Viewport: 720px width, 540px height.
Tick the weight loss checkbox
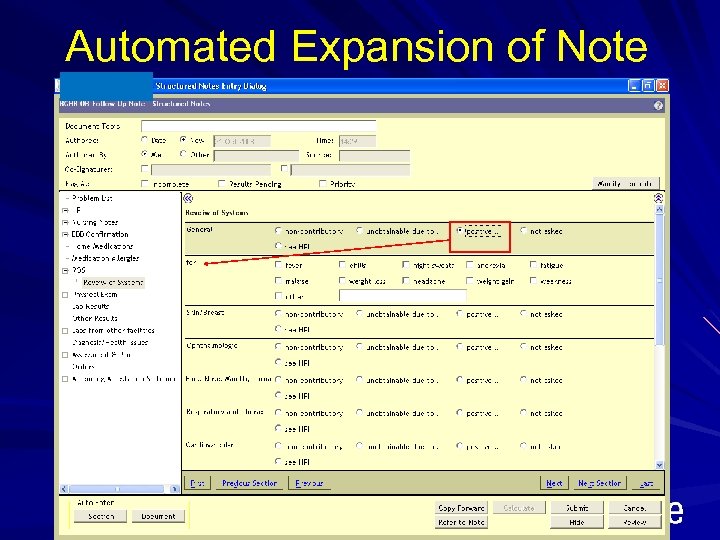[x=342, y=280]
